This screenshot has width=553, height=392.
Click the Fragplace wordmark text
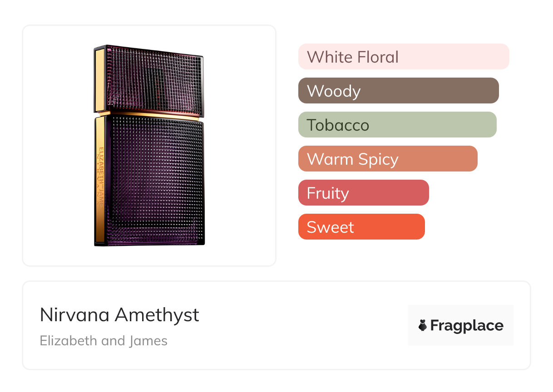point(467,326)
